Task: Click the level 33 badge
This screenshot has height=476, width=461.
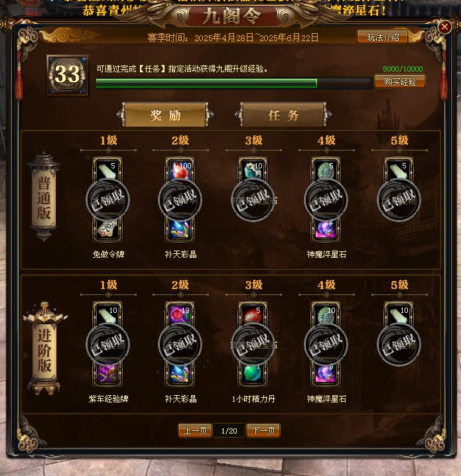Action: click(68, 75)
